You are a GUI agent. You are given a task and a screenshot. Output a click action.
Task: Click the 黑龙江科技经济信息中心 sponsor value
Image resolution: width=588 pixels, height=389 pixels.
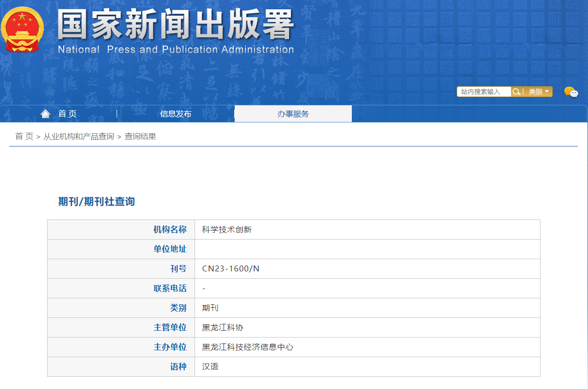247,347
